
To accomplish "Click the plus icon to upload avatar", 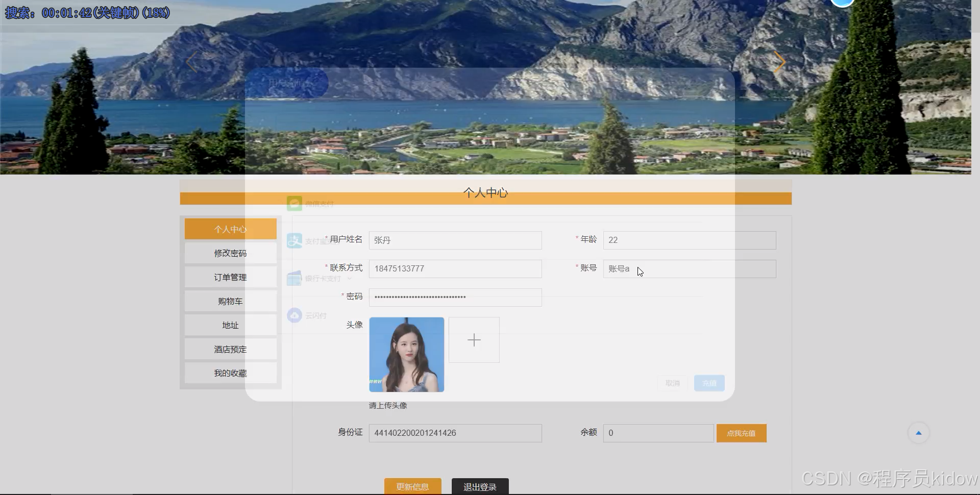I will coord(474,340).
